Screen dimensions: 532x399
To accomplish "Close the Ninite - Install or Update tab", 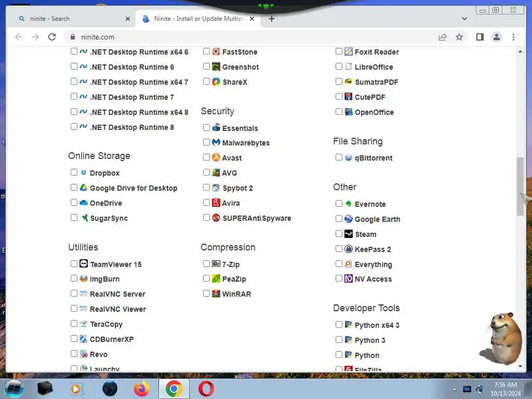I will point(252,19).
